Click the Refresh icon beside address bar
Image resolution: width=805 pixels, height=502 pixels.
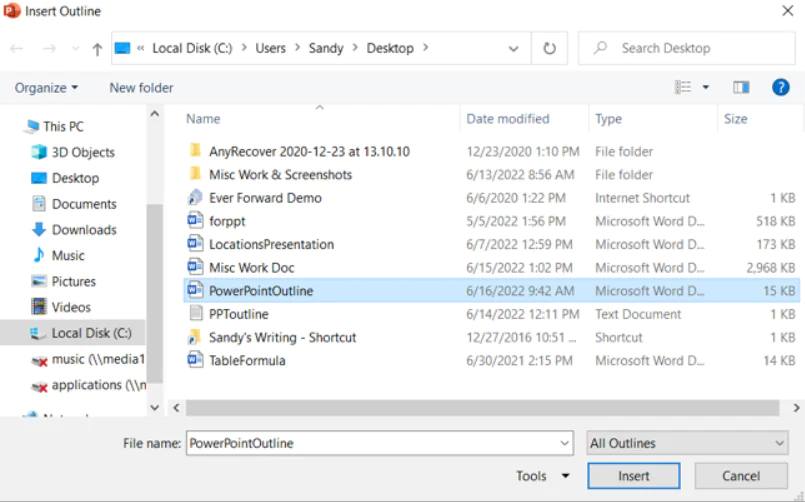point(549,48)
